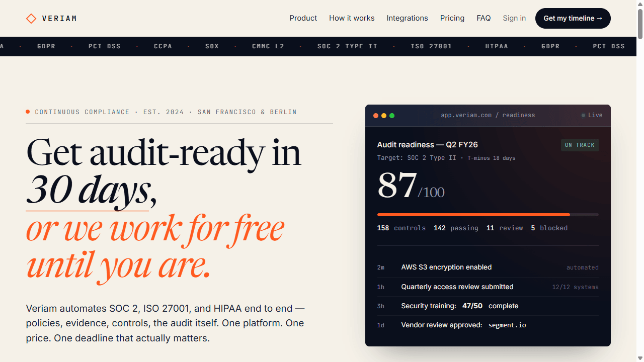Select Quarterly access review submitted row

tap(488, 287)
